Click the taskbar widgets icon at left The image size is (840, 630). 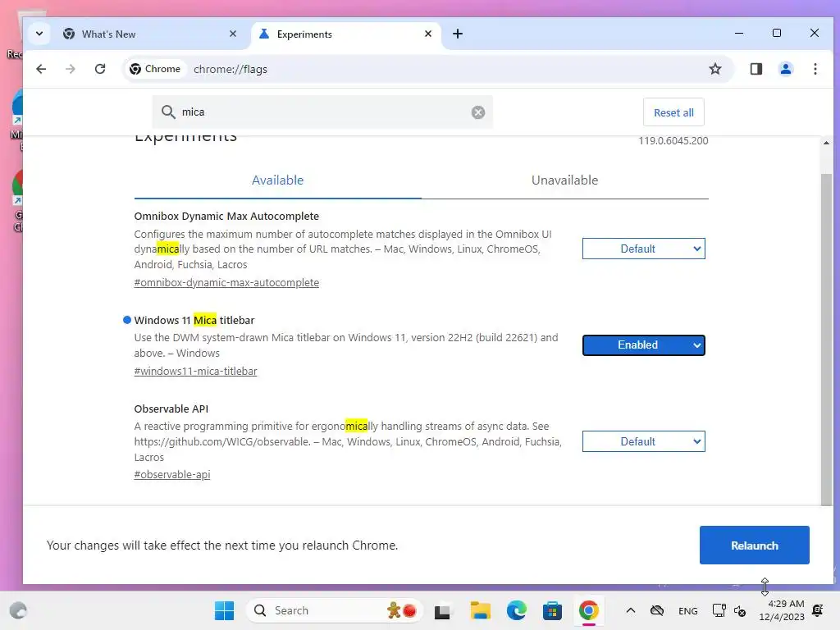(18, 610)
